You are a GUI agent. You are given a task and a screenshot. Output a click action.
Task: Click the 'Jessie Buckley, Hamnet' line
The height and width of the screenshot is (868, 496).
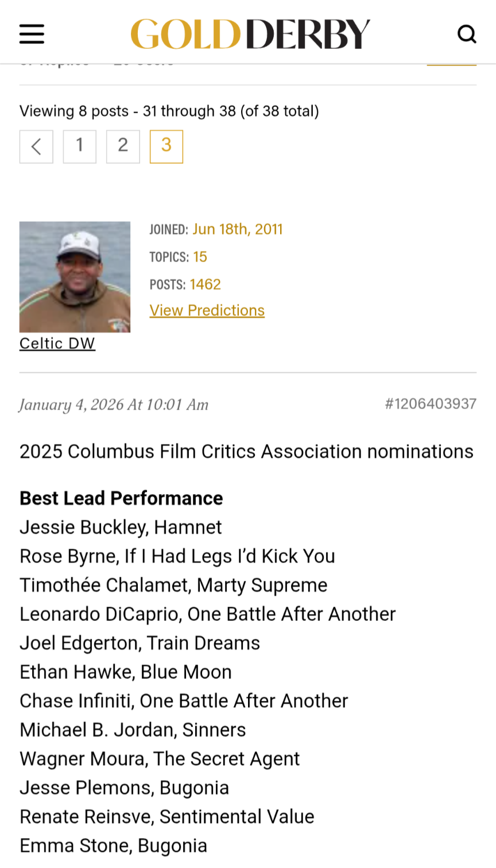tap(121, 527)
